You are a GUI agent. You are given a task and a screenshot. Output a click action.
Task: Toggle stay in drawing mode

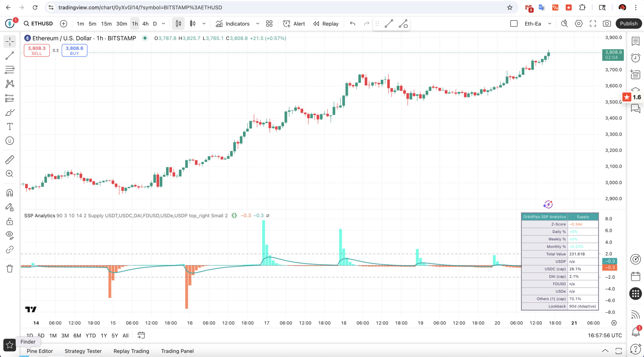click(x=10, y=207)
